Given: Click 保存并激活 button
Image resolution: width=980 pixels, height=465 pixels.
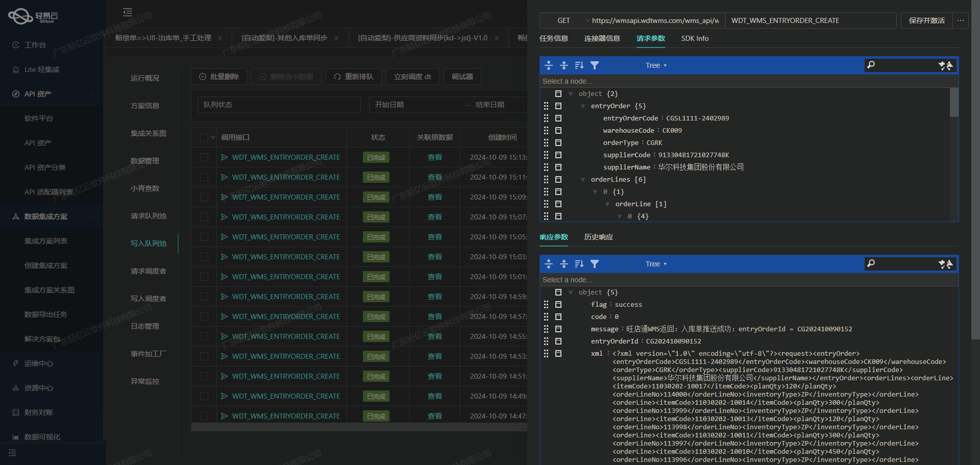Looking at the screenshot, I should pos(926,20).
